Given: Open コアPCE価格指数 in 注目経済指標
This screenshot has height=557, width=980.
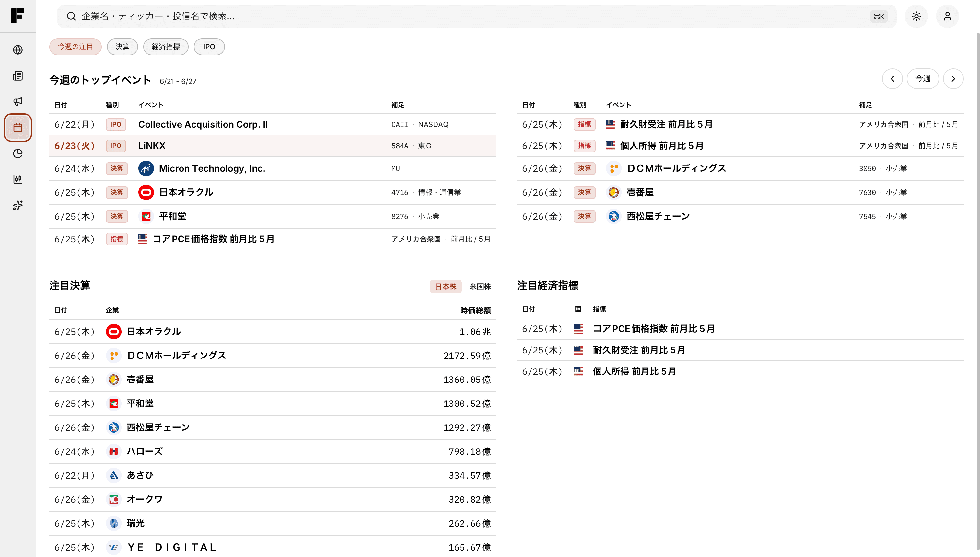Looking at the screenshot, I should [x=740, y=329].
